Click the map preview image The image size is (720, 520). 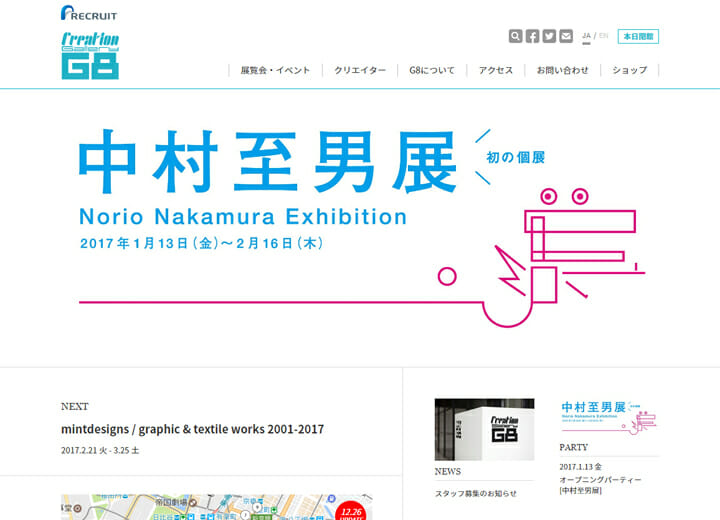(x=217, y=507)
